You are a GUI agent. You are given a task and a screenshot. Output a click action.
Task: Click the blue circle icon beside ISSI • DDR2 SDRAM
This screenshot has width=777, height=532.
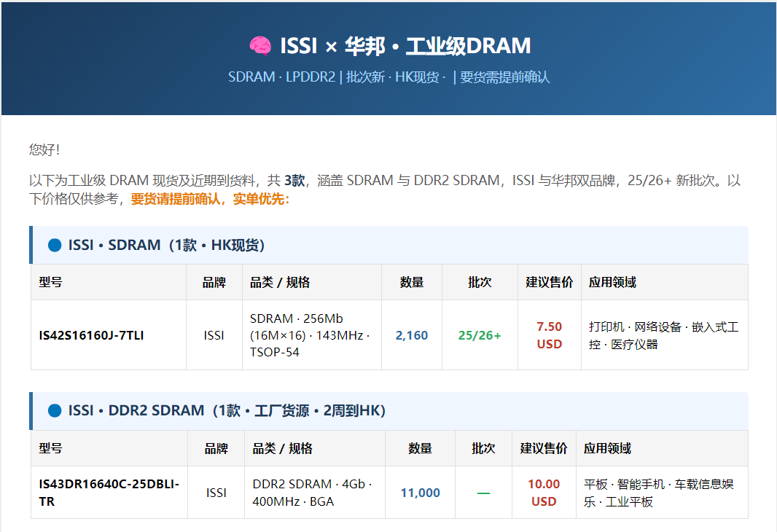point(55,410)
